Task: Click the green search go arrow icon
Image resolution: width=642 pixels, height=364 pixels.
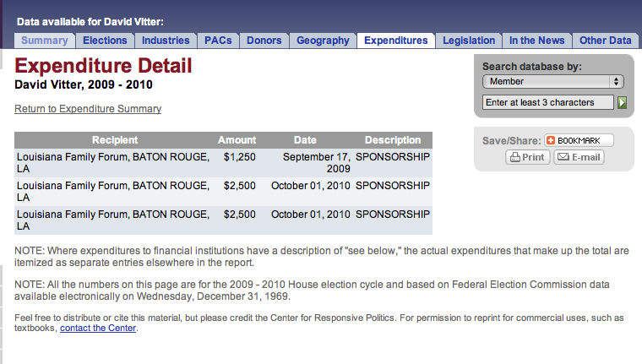Action: [x=623, y=102]
